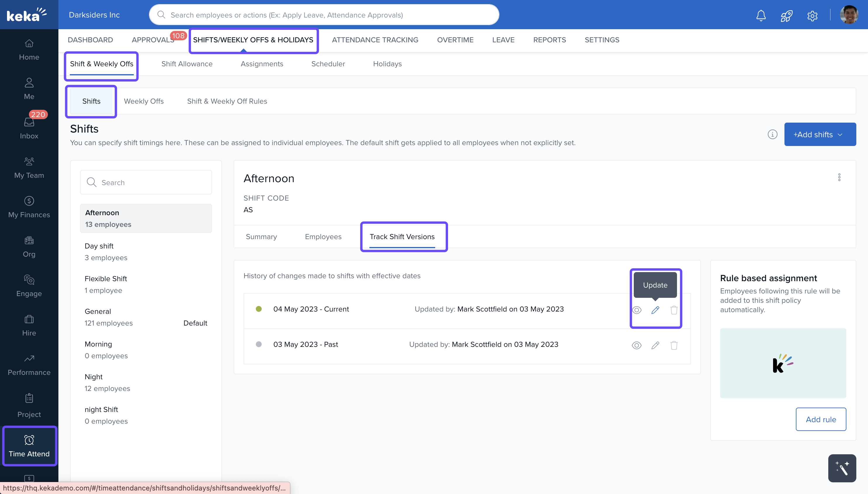Open the notifications bell

pos(761,15)
